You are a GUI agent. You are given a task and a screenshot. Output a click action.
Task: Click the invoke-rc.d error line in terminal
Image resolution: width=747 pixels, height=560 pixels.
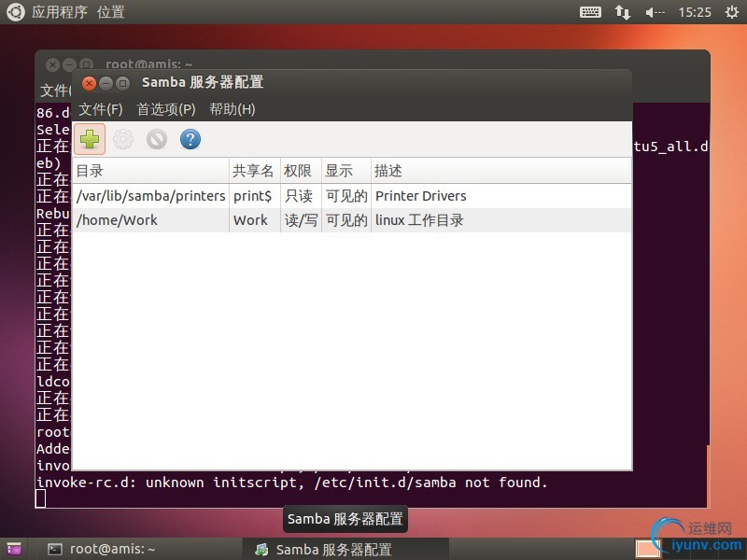(292, 483)
